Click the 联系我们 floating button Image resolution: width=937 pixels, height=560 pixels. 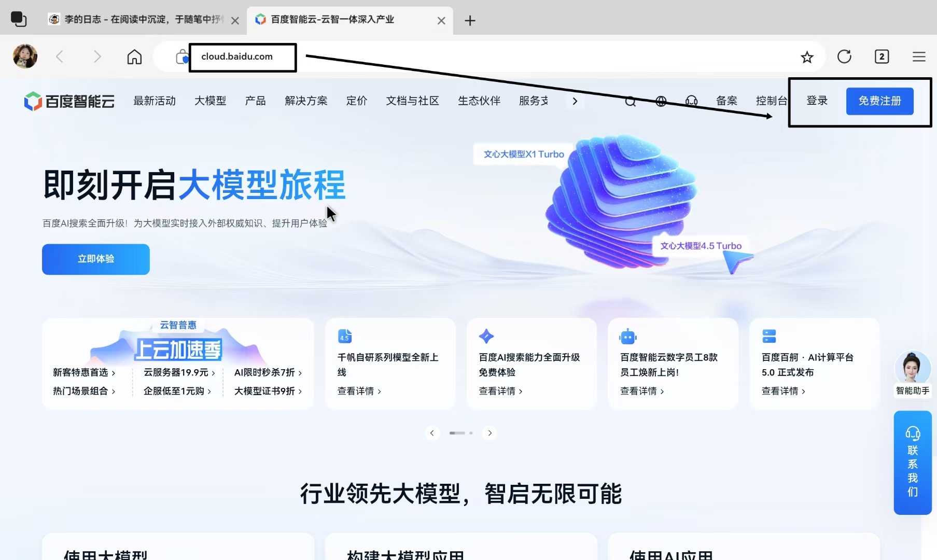click(913, 463)
